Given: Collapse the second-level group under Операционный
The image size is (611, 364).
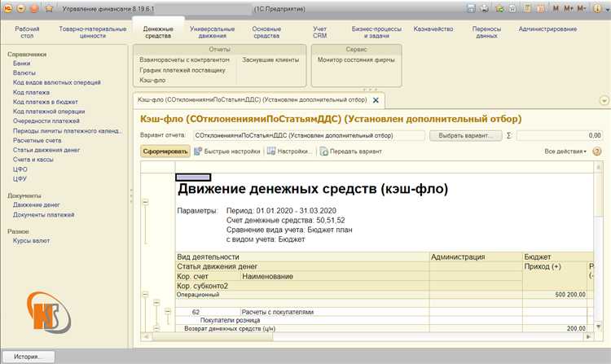Looking at the screenshot, I should click(156, 302).
